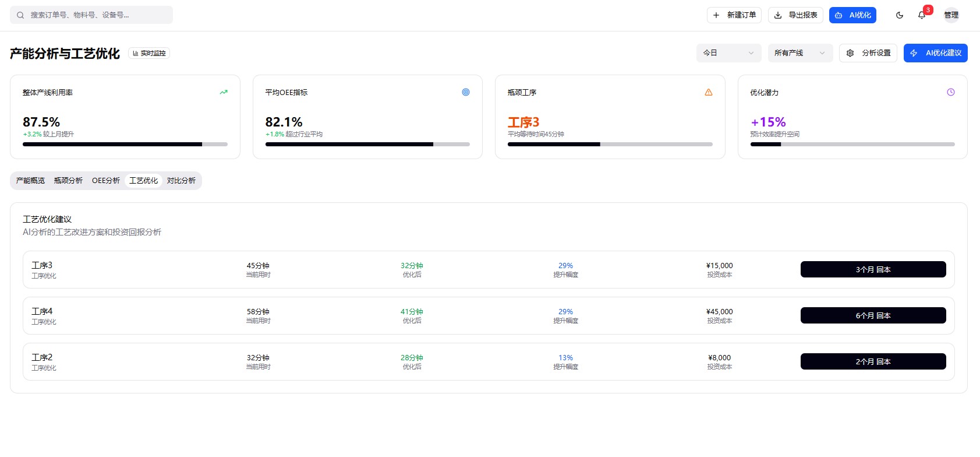980x457 pixels.
Task: Click the 整体产线利用率 progress bar
Action: tap(125, 144)
